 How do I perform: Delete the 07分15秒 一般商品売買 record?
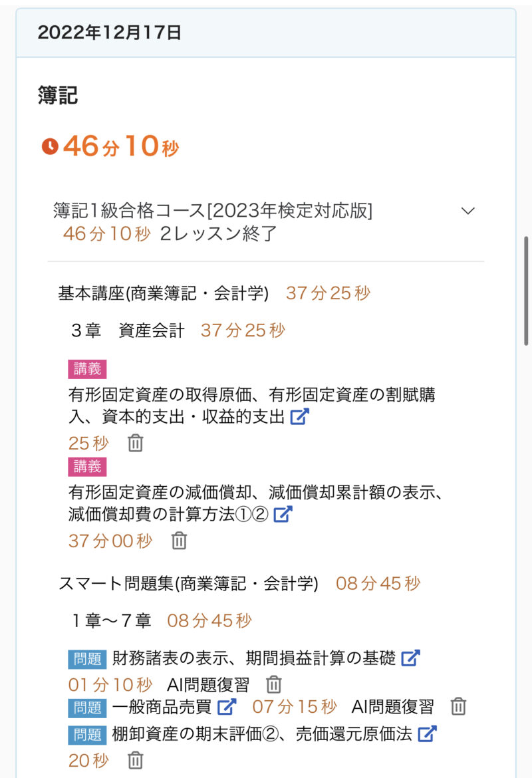(458, 706)
